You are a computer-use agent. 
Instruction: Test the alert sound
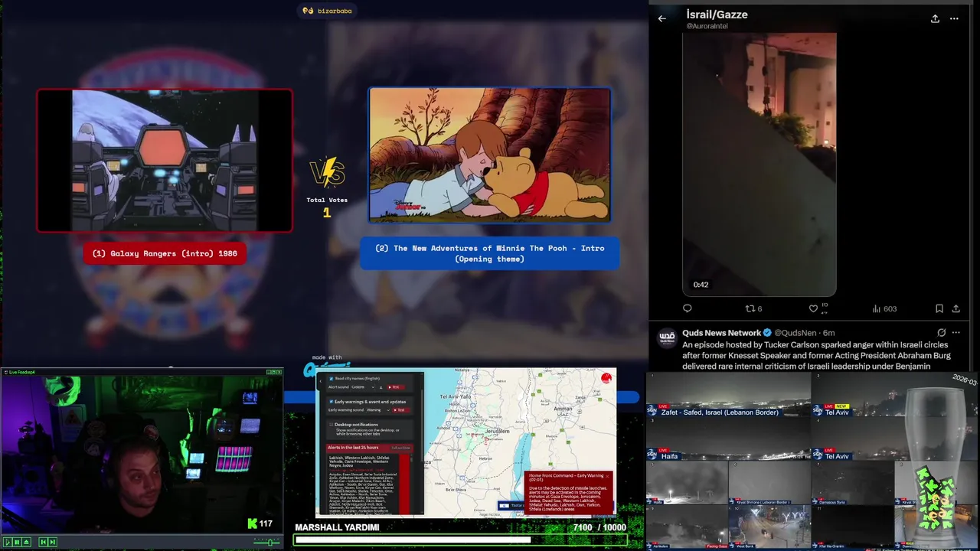tap(396, 387)
